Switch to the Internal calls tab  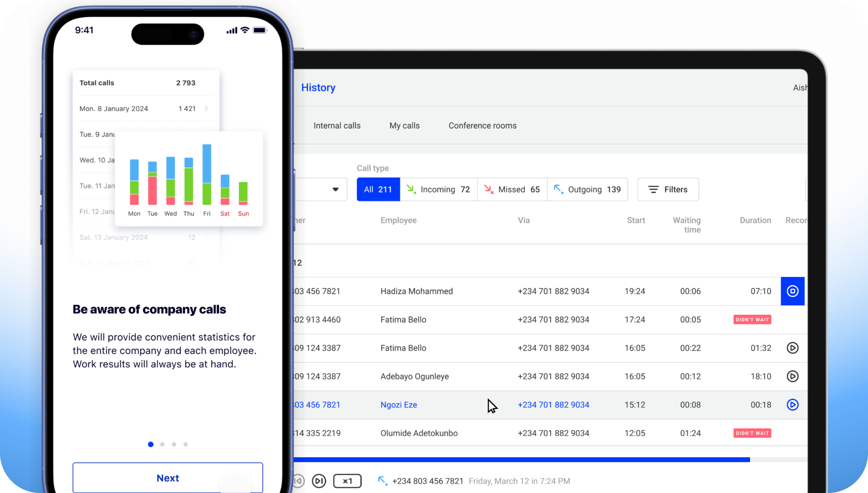coord(337,125)
